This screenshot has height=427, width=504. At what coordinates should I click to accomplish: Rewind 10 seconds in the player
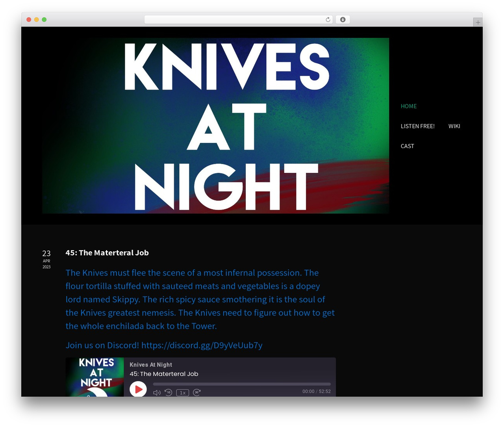(x=169, y=392)
